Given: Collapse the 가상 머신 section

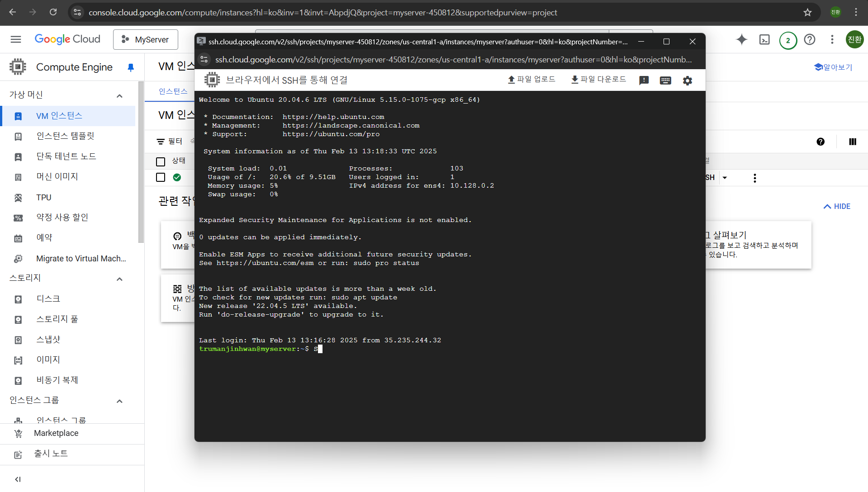Looking at the screenshot, I should 119,95.
